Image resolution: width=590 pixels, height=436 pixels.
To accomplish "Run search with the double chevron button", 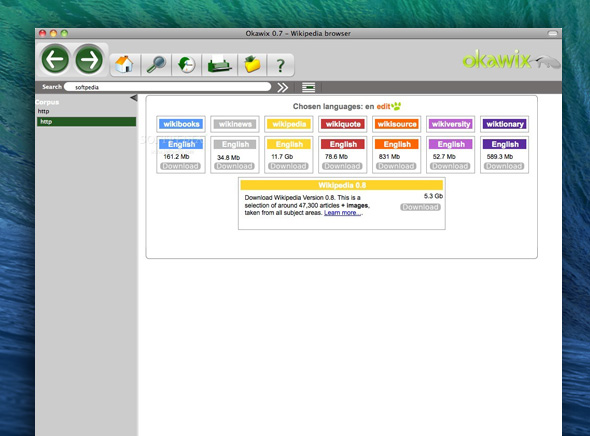I will pyautogui.click(x=283, y=87).
